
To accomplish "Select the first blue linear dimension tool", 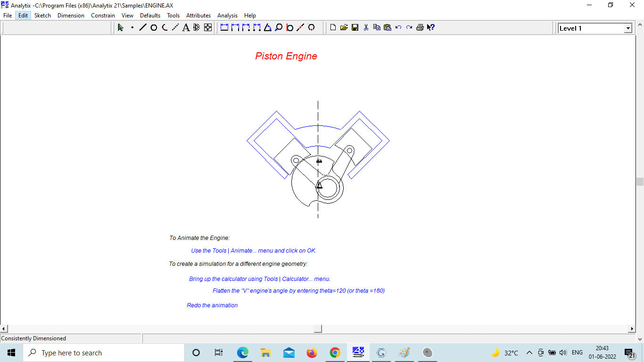I will 224,28.
